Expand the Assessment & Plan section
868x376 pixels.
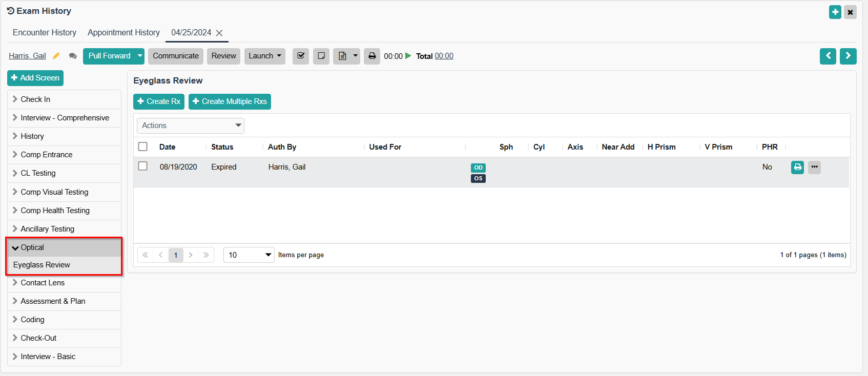click(53, 301)
